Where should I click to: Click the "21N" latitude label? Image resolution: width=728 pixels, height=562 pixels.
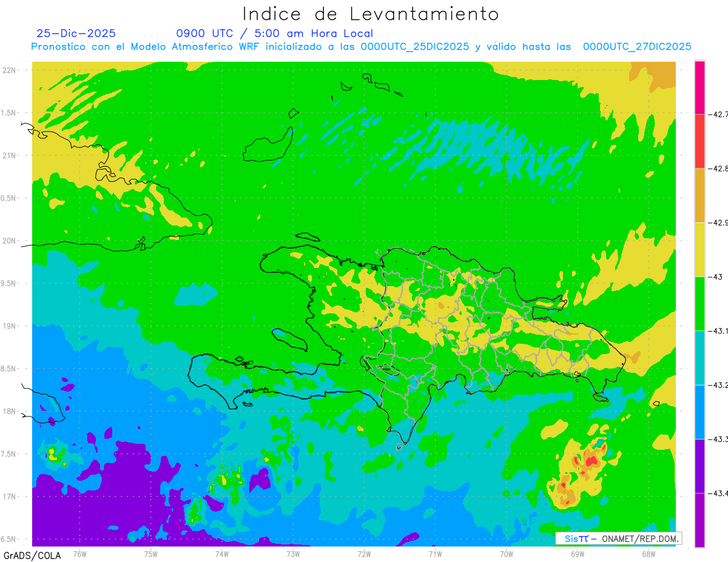[x=10, y=156]
